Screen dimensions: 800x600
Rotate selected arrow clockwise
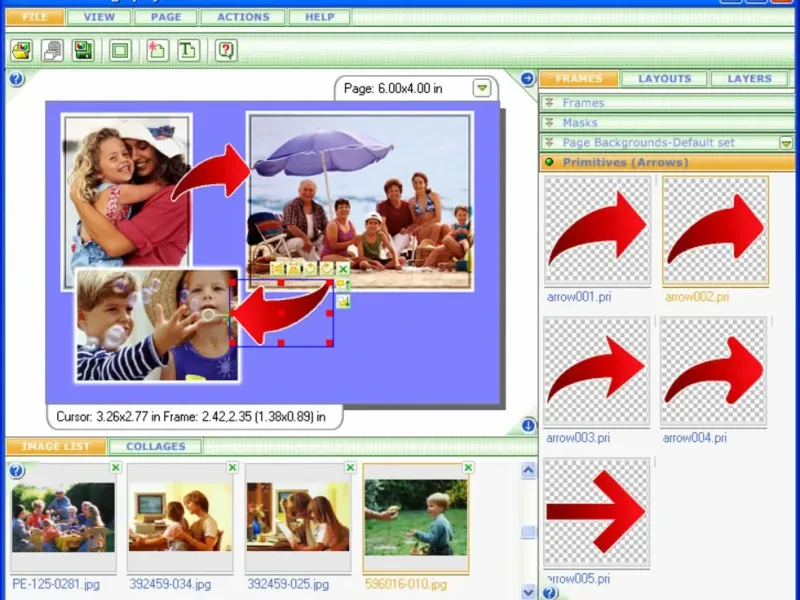[x=327, y=268]
